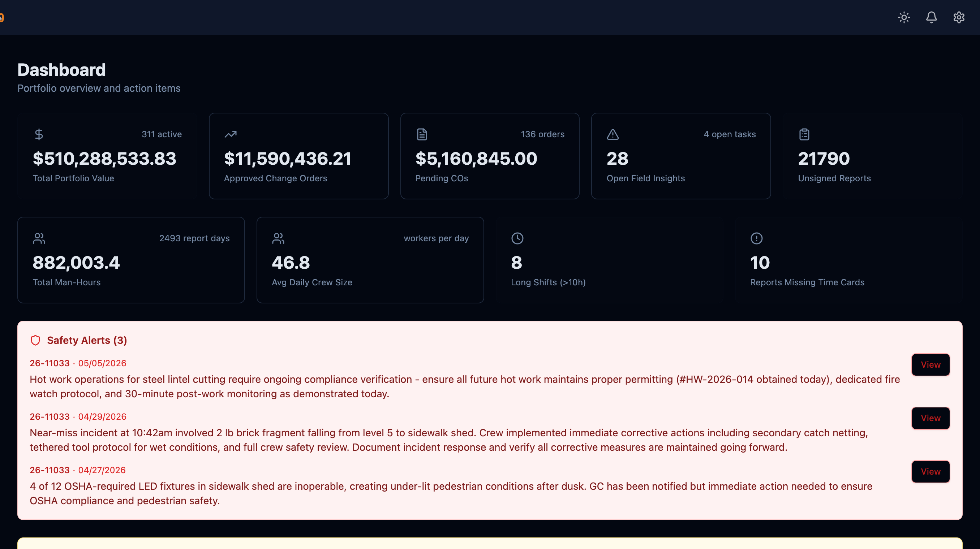Click the Safety Alerts (3) heading
Viewport: 980px width, 549px height.
87,340
